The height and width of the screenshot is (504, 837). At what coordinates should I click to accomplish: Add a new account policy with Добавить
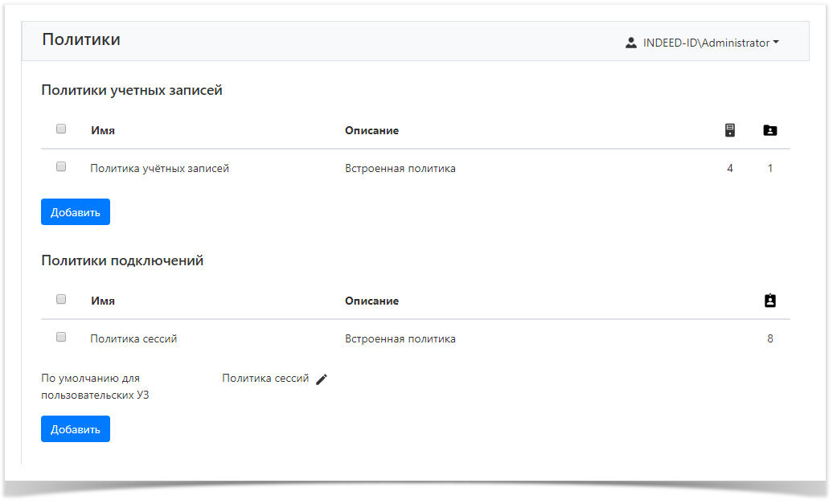[75, 212]
